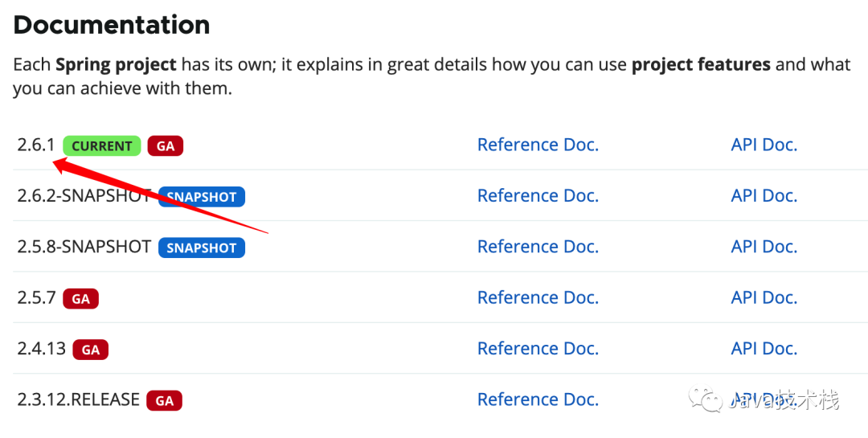Screen dimensions: 868x438
Task: Open API Doc. for version 2.4.13
Action: click(764, 348)
